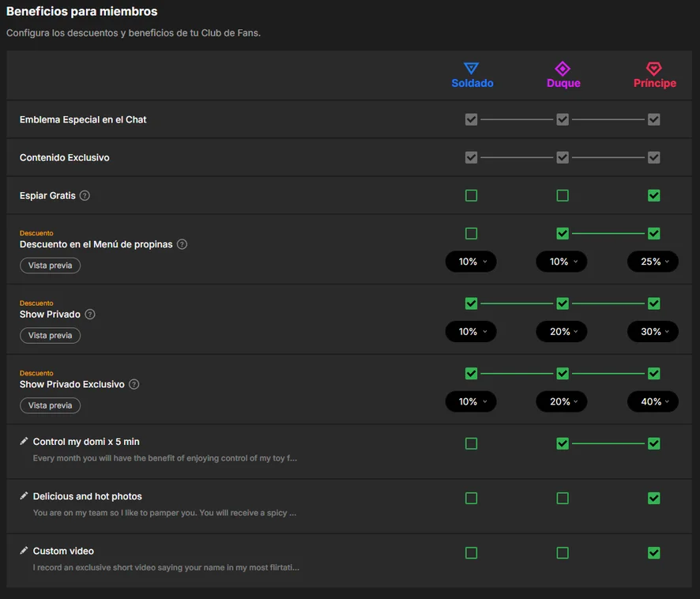Check Delicious and hot photos for Duque
Screen dimensions: 700x599
(x=563, y=498)
